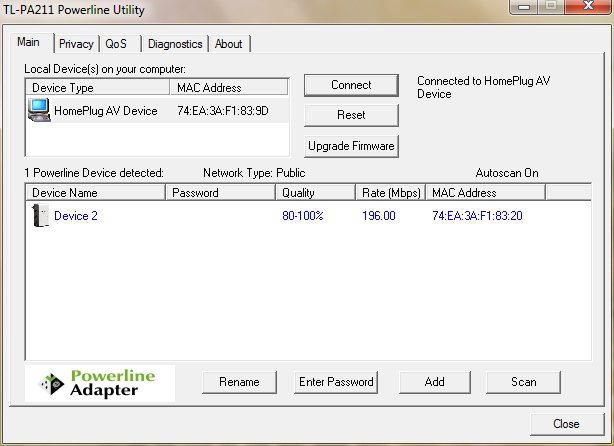This screenshot has height=446, width=614.
Task: Click the Device 2 powerline adapter icon
Action: coord(39,215)
